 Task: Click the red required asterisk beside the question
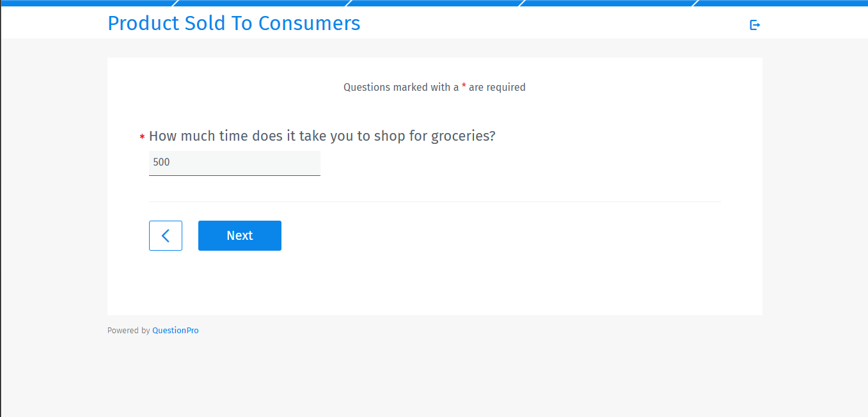(x=141, y=137)
